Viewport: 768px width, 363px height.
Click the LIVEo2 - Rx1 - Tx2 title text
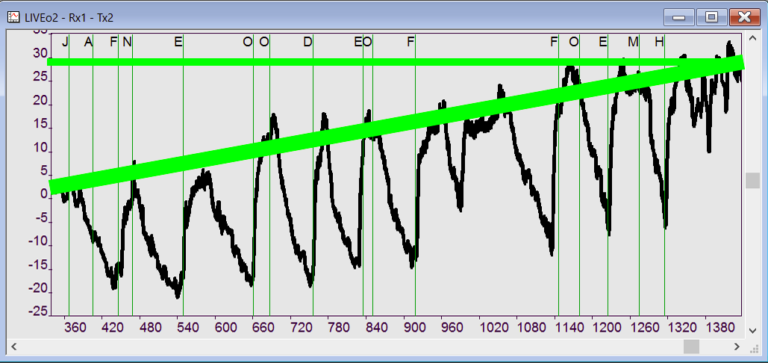click(69, 18)
